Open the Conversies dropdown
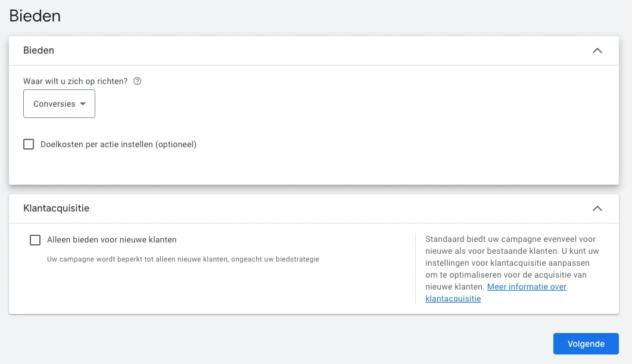 (x=59, y=104)
